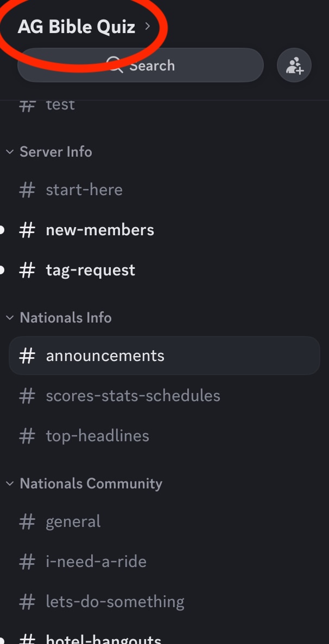Viewport: 329px width, 644px height.
Task: Click hash icon beside i-need-a-ride
Action: (x=27, y=562)
